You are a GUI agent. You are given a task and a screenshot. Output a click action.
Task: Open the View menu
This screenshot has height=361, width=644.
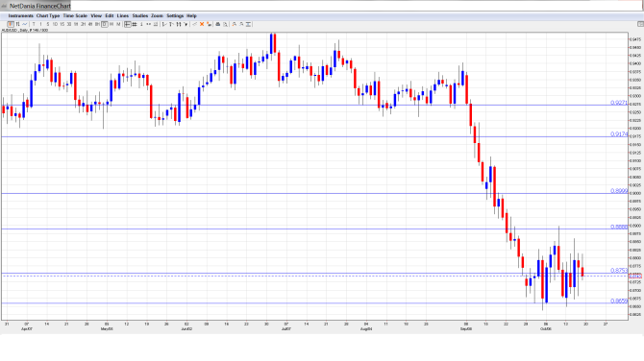pyautogui.click(x=96, y=16)
